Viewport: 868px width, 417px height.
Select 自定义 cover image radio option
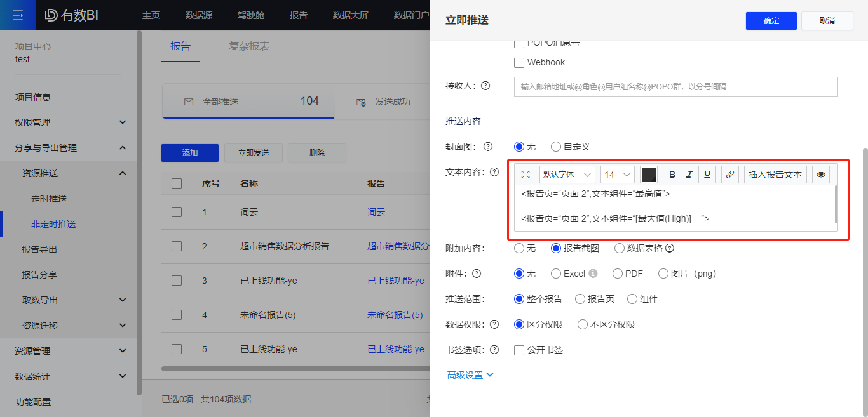click(556, 147)
